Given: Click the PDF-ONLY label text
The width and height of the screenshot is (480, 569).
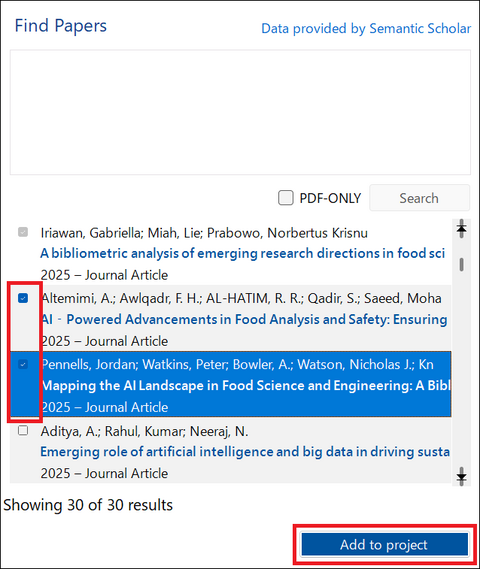Looking at the screenshot, I should pyautogui.click(x=330, y=198).
